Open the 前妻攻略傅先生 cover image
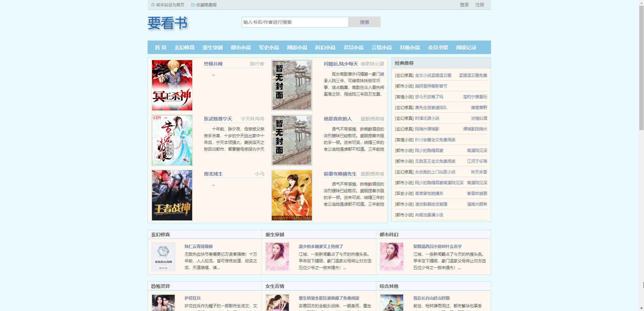The width and height of the screenshot is (644, 311). (x=292, y=195)
